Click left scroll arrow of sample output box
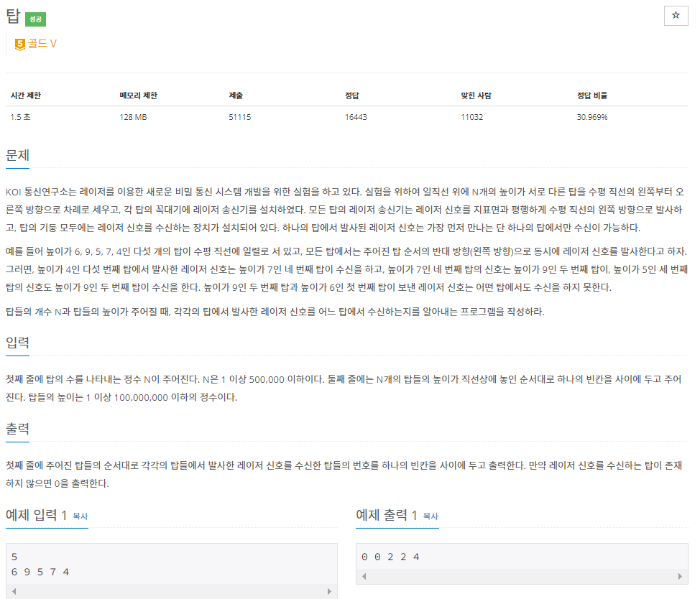This screenshot has height=599, width=700. point(364,576)
